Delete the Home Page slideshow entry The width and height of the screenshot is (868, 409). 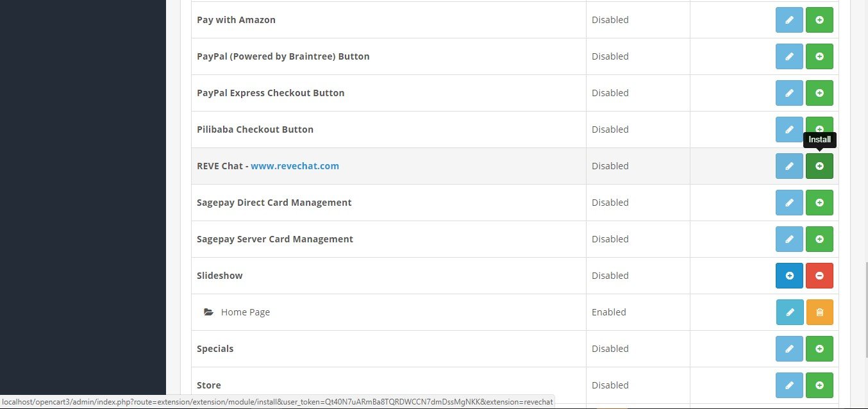(x=819, y=312)
